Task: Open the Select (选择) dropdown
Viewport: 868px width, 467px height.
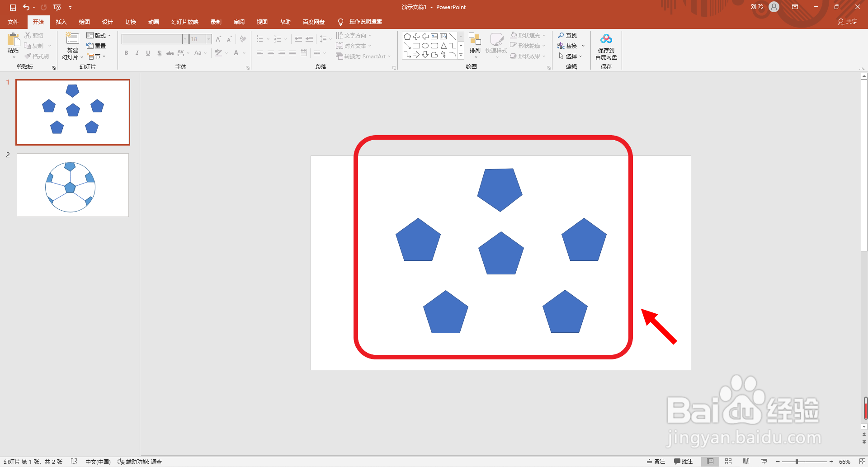Action: pos(570,56)
